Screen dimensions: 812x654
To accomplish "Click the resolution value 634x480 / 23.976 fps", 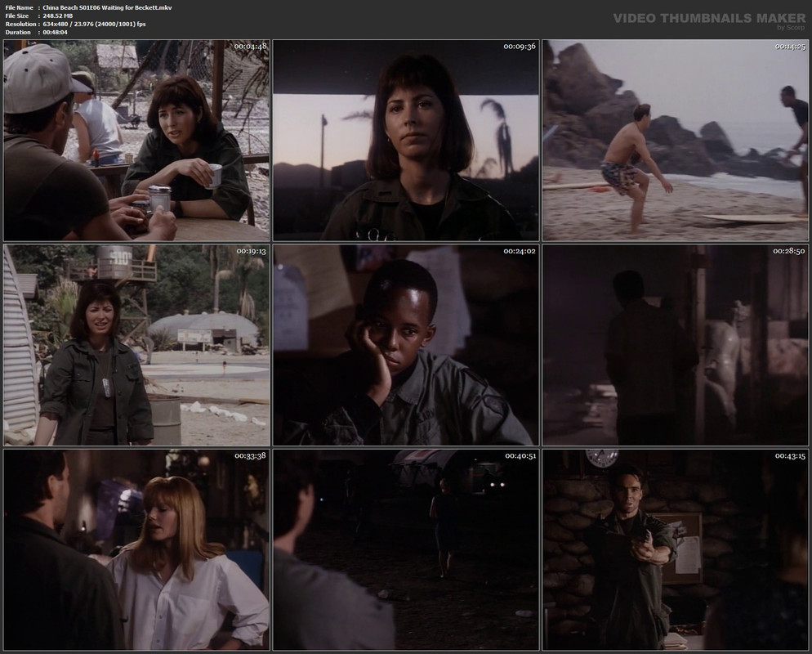I will (x=94, y=25).
